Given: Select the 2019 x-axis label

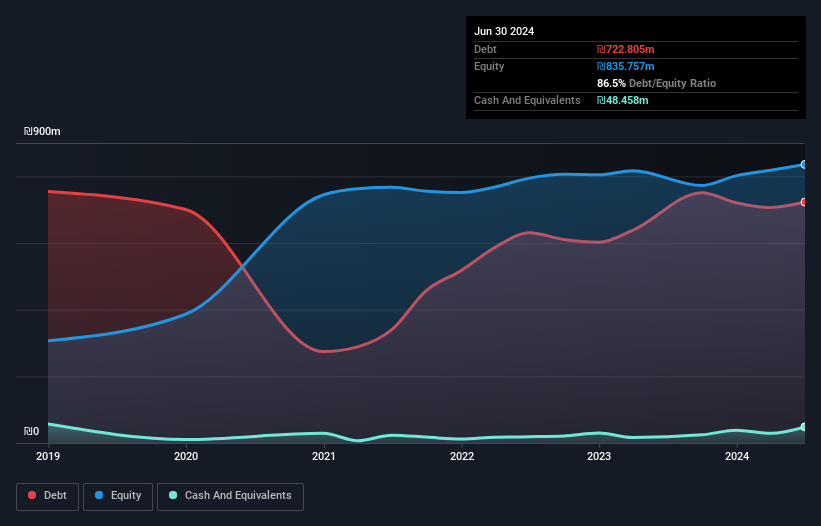Looking at the screenshot, I should tap(48, 456).
